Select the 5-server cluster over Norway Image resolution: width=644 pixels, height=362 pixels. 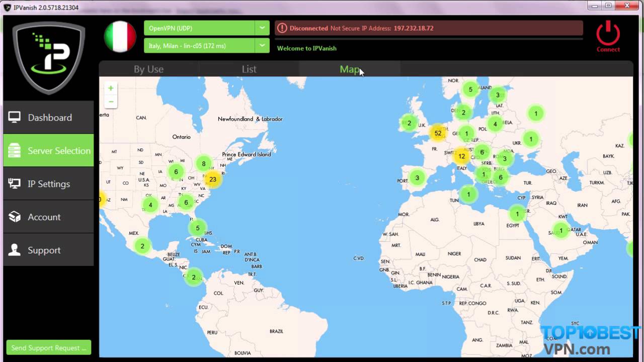[470, 89]
